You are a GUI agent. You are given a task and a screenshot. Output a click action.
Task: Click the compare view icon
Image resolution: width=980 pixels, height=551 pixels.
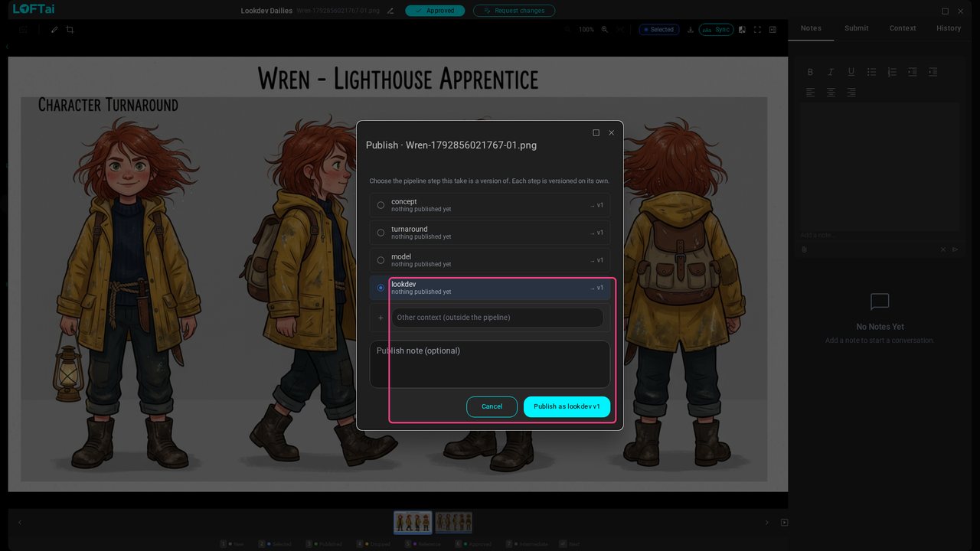[x=742, y=30]
